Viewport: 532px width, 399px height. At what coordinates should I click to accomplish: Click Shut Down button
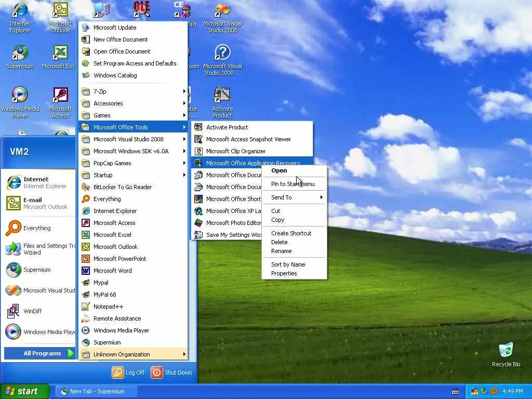point(171,373)
